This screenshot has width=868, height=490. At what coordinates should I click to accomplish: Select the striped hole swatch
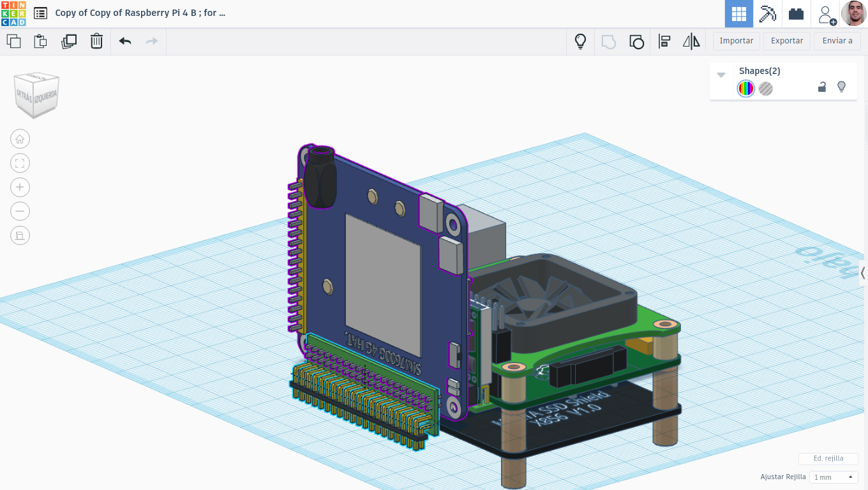[x=766, y=89]
